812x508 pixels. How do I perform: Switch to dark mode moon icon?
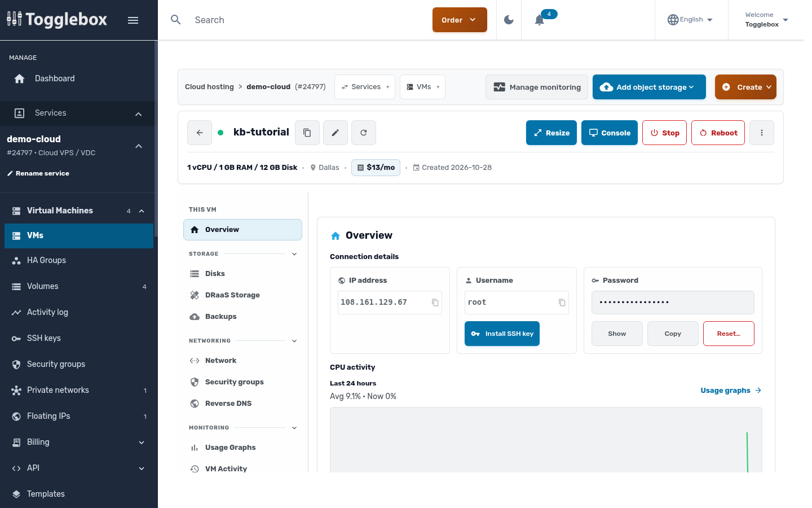pyautogui.click(x=509, y=20)
